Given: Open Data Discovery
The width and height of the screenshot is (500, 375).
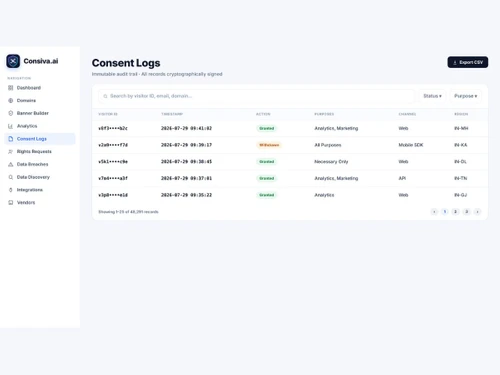Looking at the screenshot, I should [40, 177].
